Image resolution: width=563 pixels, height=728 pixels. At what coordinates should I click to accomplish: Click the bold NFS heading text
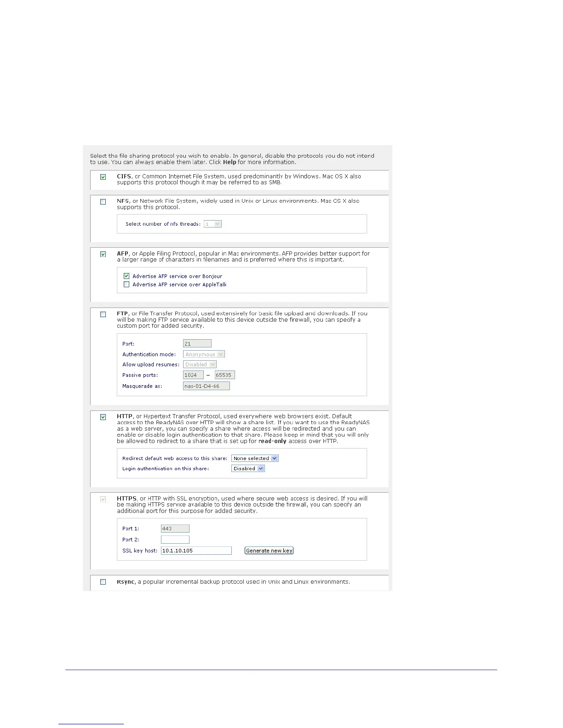[123, 201]
